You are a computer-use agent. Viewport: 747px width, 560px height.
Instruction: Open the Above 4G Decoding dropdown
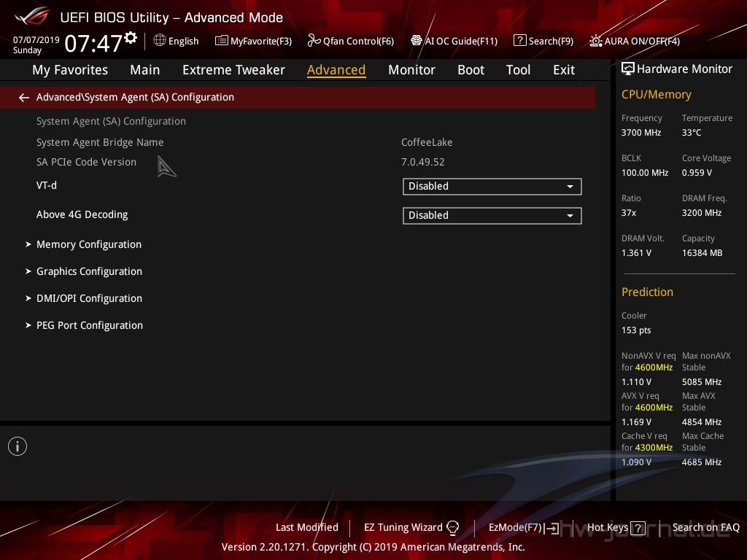pos(492,215)
